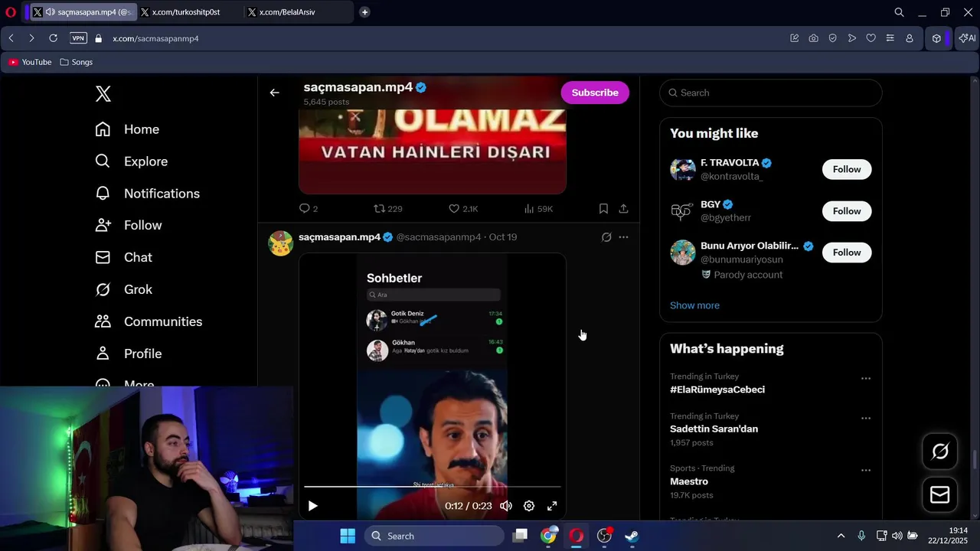The height and width of the screenshot is (551, 980).
Task: Follow F. TRAVOLTA
Action: 847,169
